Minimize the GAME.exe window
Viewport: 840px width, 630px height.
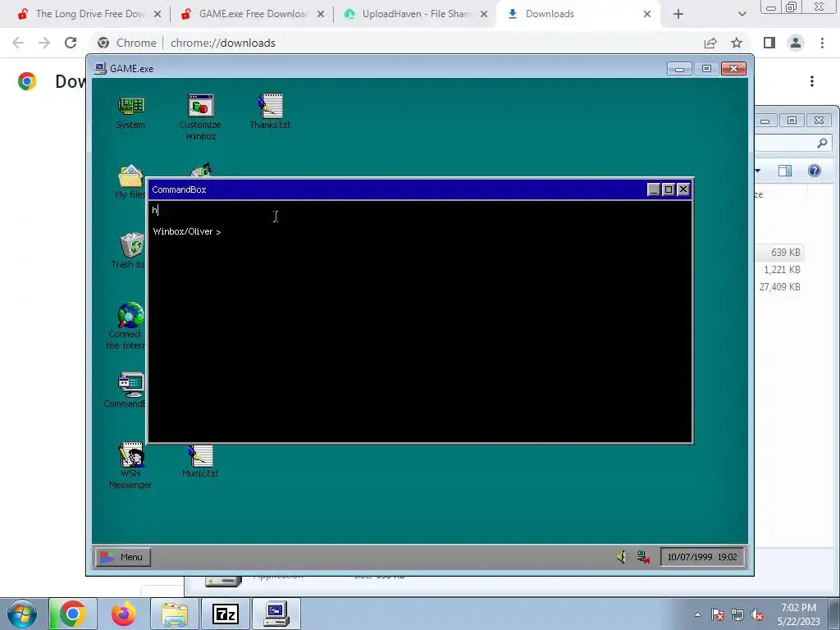(679, 69)
